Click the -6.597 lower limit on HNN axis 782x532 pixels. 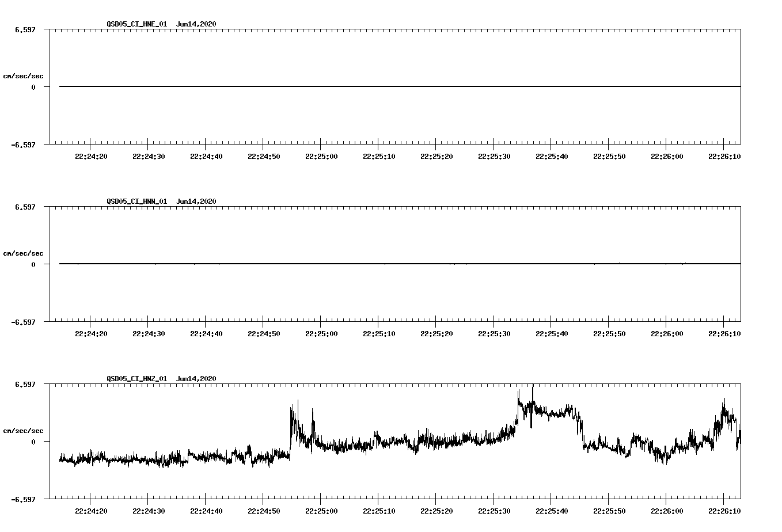coord(23,322)
